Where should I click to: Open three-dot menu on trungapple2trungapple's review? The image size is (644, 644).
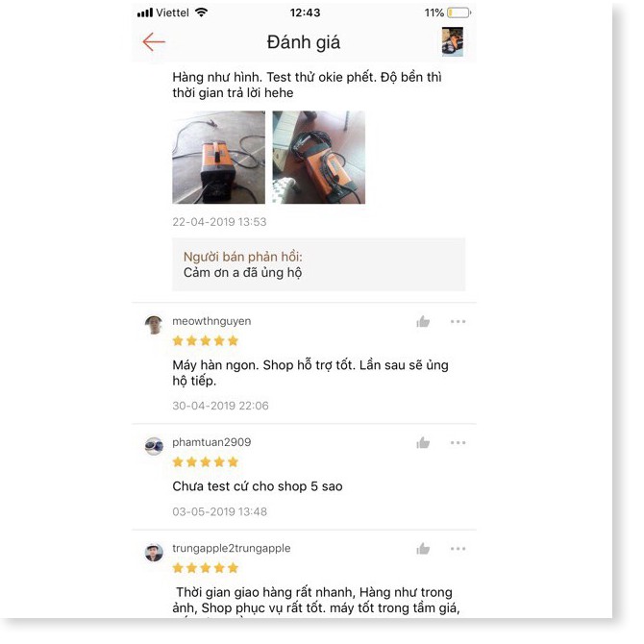(x=458, y=549)
